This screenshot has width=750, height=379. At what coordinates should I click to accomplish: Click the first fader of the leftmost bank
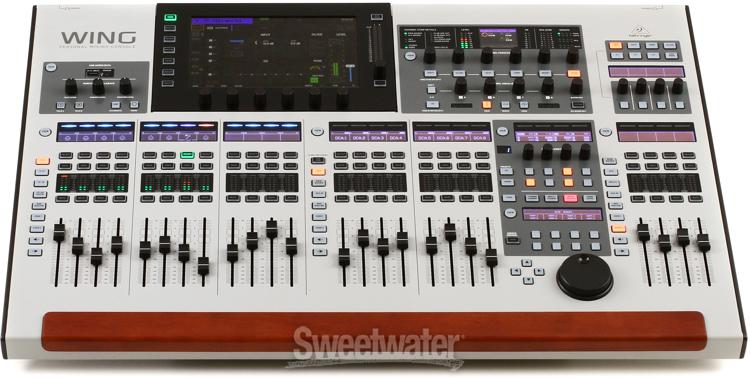click(x=59, y=232)
